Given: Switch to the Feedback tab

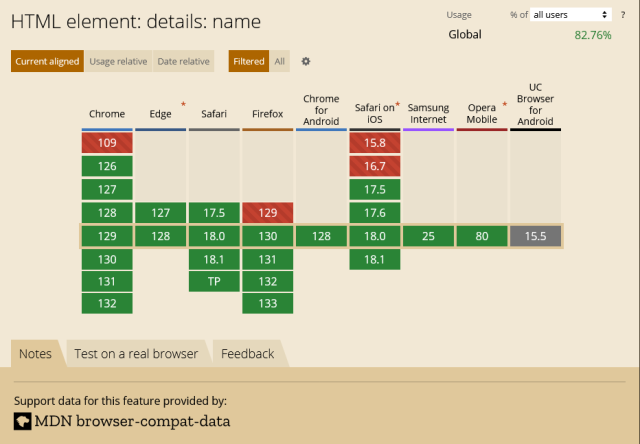Looking at the screenshot, I should [x=248, y=353].
